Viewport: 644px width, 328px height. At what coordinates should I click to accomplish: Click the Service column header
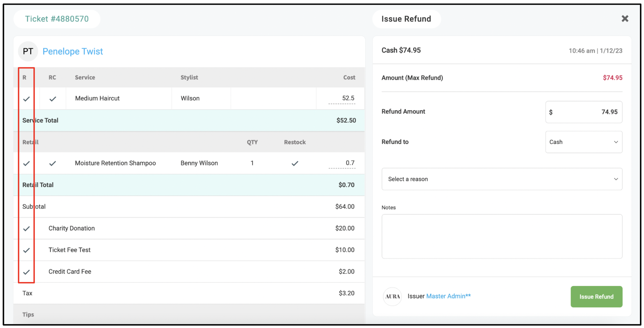(x=85, y=77)
